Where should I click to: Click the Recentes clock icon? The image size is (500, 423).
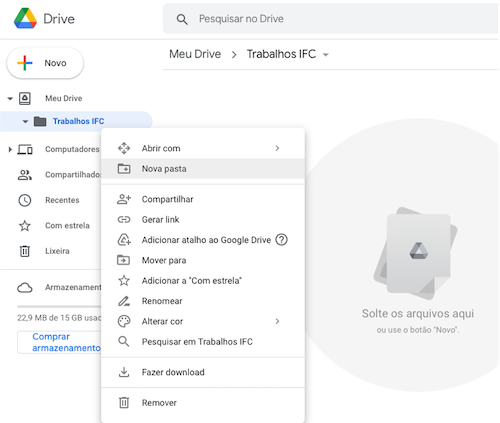point(25,200)
